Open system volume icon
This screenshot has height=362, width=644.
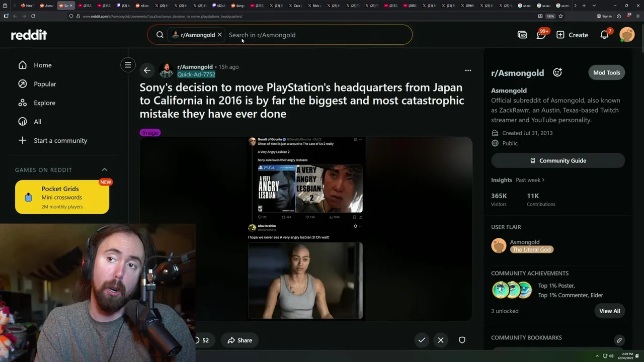click(611, 356)
